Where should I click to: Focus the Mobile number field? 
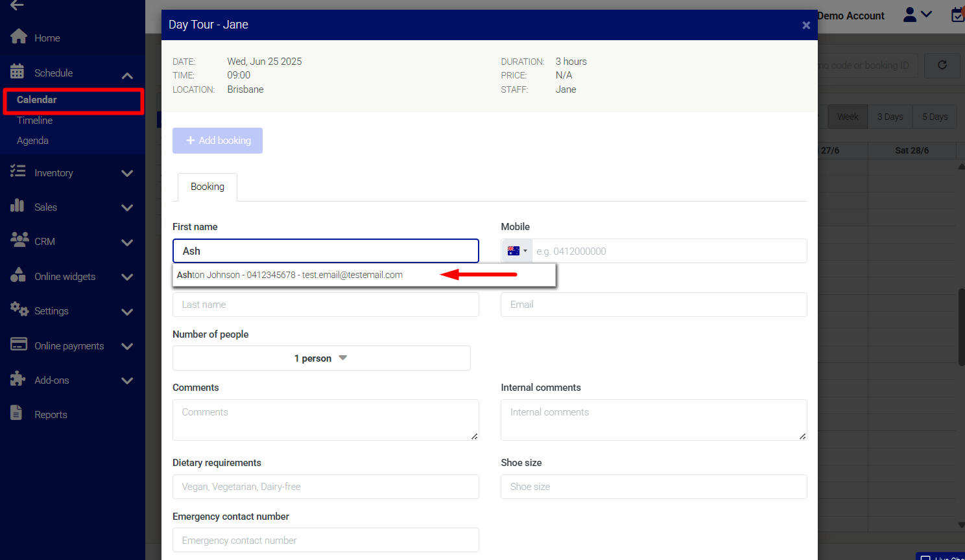point(669,251)
